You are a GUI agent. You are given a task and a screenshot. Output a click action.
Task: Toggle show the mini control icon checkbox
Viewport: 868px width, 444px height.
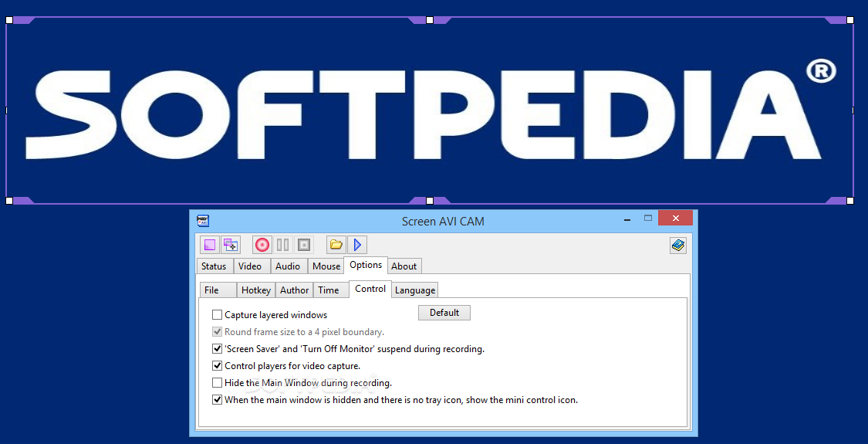pyautogui.click(x=217, y=399)
